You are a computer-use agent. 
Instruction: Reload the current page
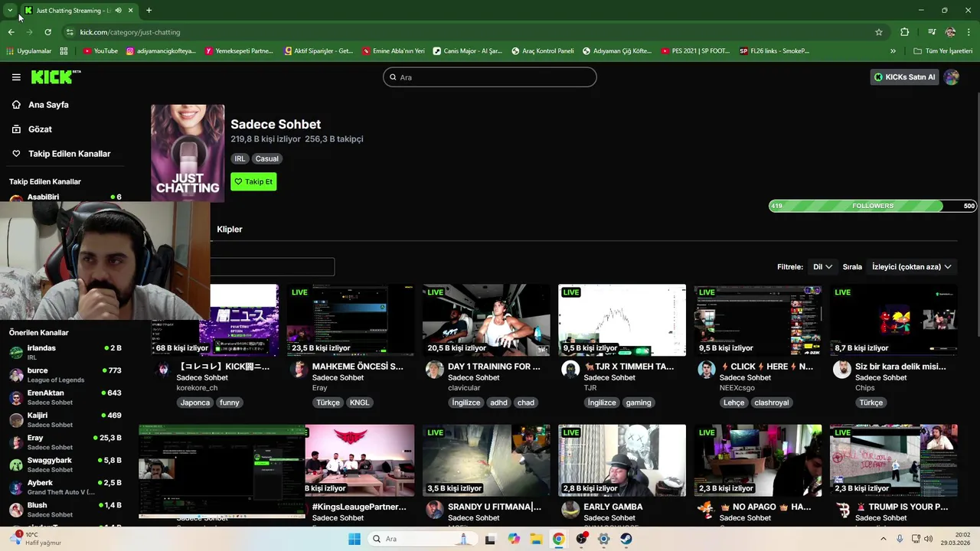tap(47, 32)
